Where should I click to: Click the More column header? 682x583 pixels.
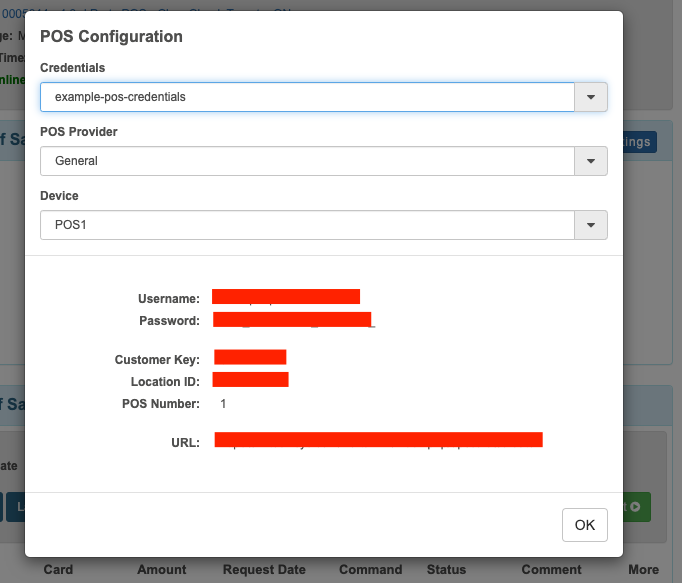click(643, 570)
